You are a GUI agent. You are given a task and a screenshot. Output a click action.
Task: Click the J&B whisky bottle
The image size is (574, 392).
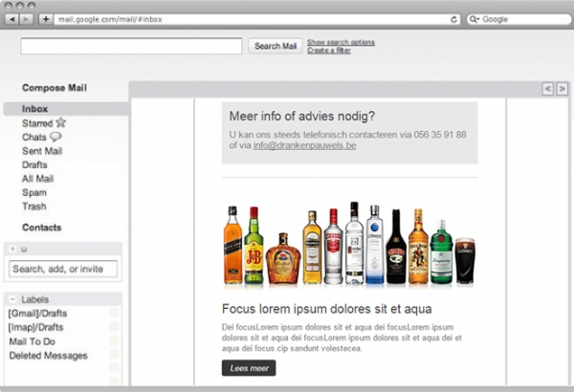point(254,245)
